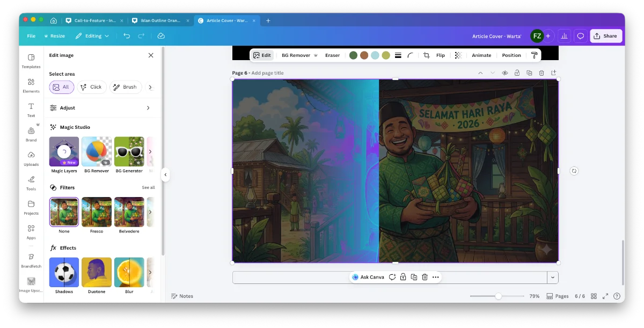Open the Elements panel

point(31,85)
